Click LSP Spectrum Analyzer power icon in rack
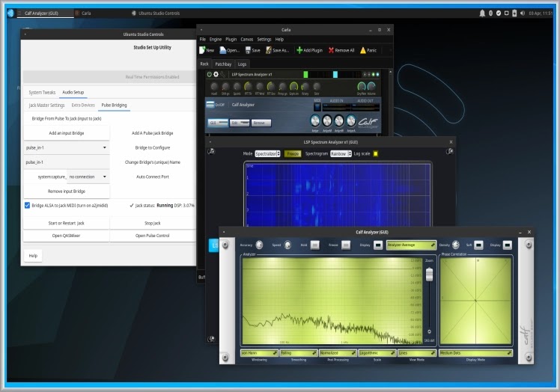The height and width of the screenshot is (392, 560). click(210, 74)
